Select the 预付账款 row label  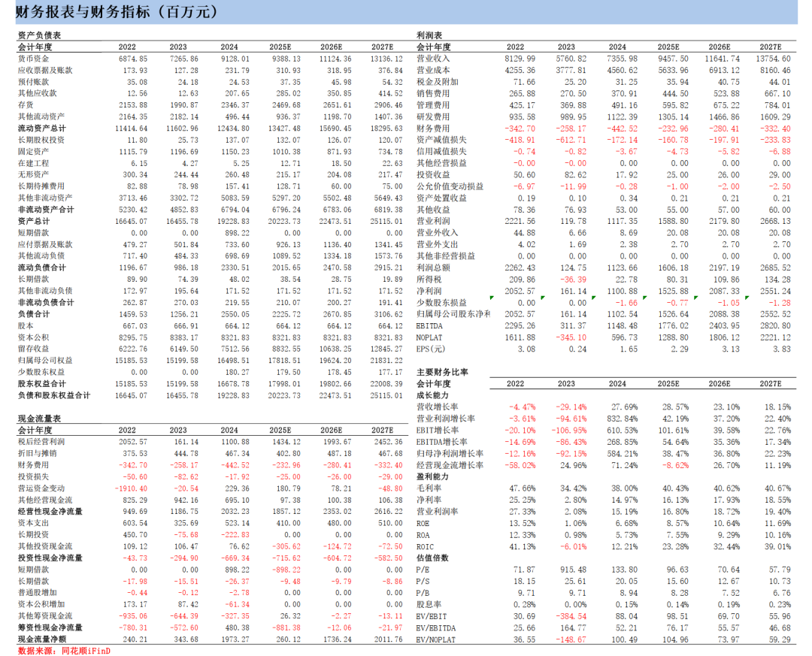[33, 82]
